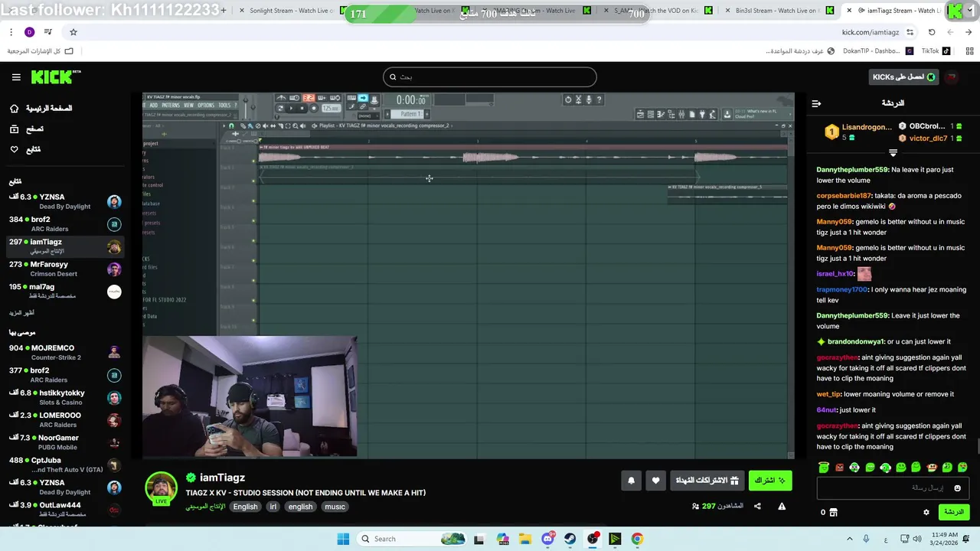Expand the chat leaderboard chevron
Image resolution: width=980 pixels, height=551 pixels.
click(893, 153)
